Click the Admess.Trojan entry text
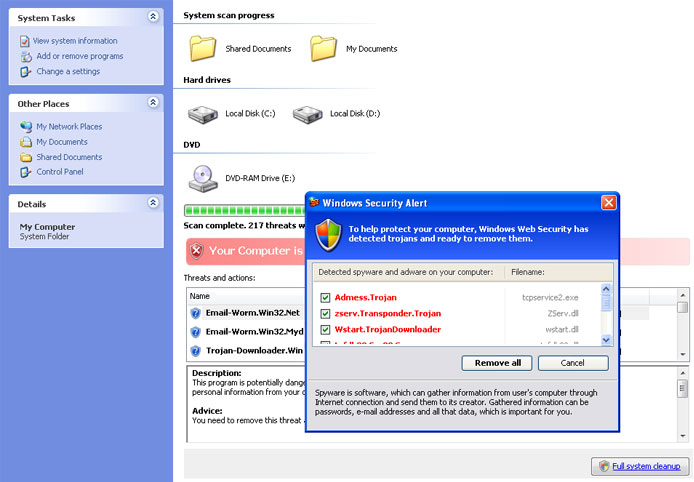The image size is (694, 482). pyautogui.click(x=366, y=297)
